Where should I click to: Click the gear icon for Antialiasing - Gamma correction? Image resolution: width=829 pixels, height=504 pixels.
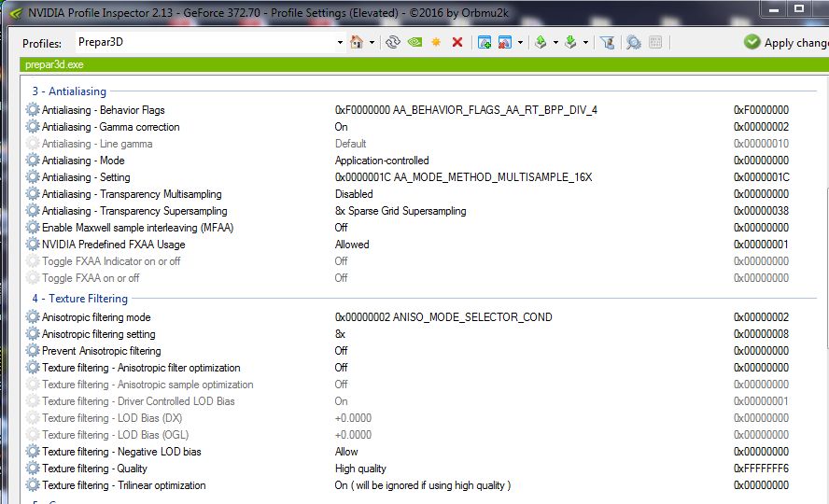click(x=33, y=127)
